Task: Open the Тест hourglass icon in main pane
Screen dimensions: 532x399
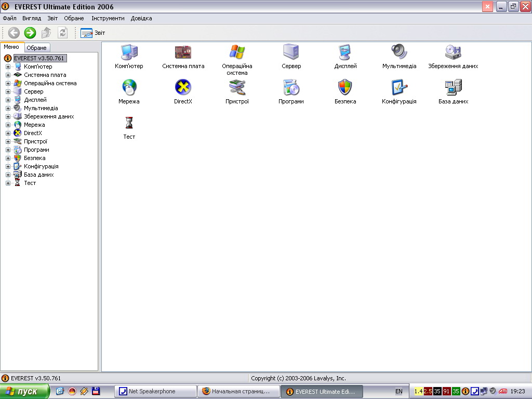Action: (x=129, y=123)
